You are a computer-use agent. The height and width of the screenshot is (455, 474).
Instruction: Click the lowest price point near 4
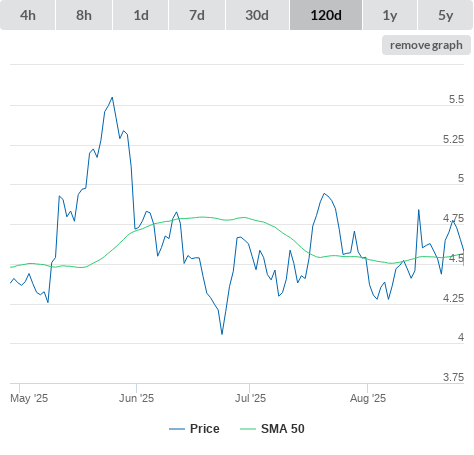(222, 334)
